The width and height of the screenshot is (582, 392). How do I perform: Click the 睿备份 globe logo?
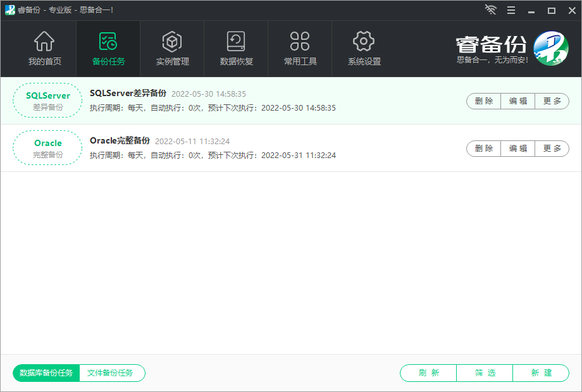551,48
